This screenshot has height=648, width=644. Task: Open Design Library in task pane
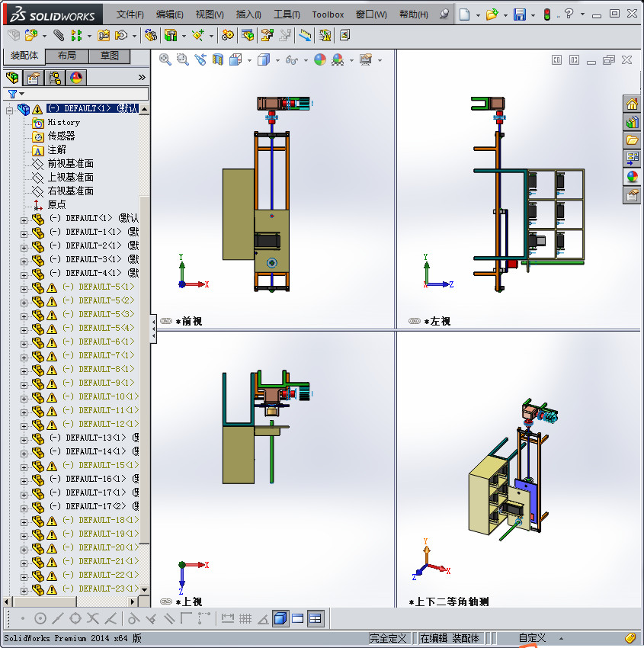632,122
